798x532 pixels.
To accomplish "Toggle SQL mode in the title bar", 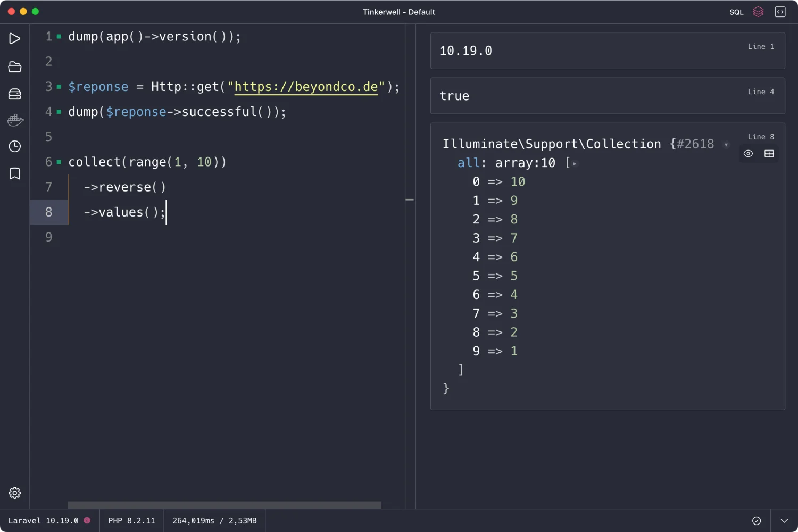I will point(736,12).
